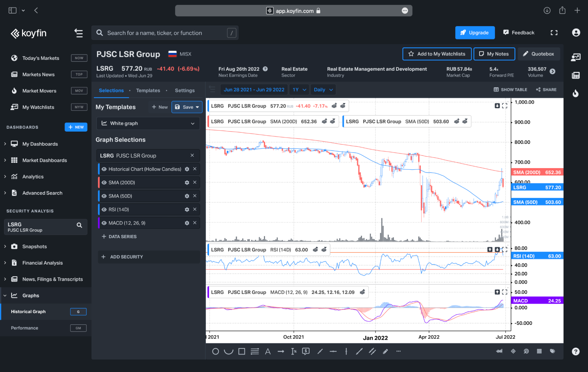Click the SMA (200D) red price label
The height and width of the screenshot is (372, 588).
(537, 172)
